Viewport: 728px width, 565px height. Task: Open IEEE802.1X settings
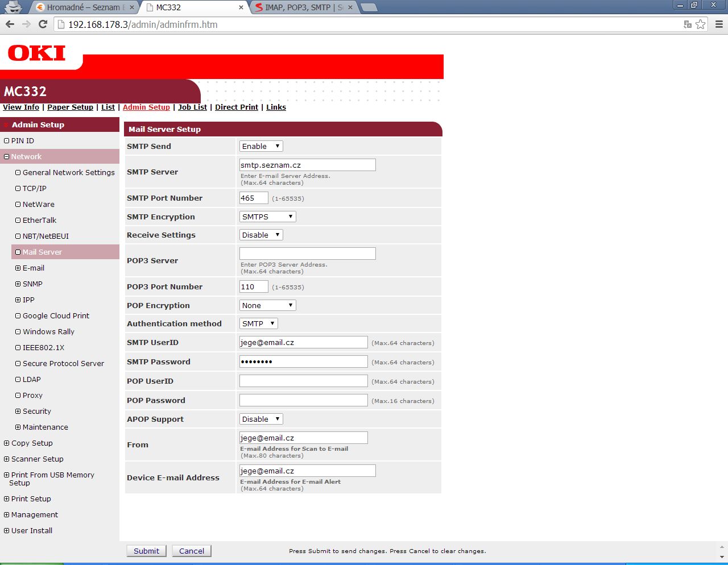click(x=43, y=347)
